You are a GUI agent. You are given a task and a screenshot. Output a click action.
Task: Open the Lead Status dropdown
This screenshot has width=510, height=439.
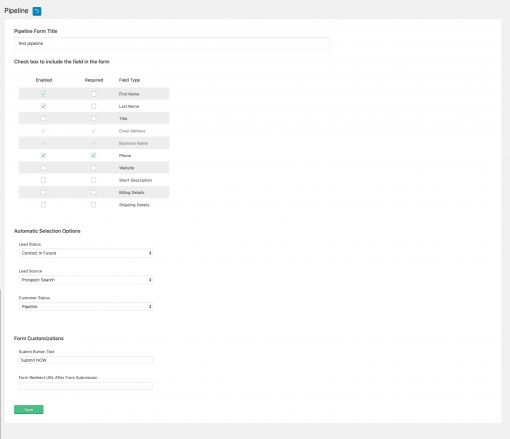point(86,253)
